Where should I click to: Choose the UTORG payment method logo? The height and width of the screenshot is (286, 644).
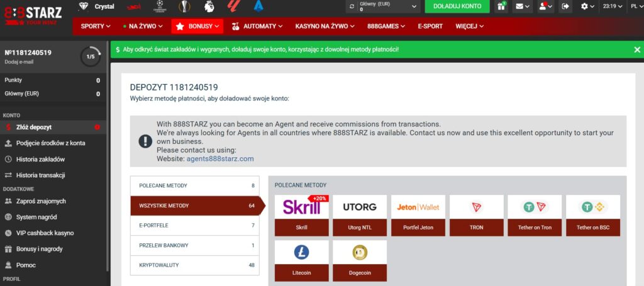360,207
